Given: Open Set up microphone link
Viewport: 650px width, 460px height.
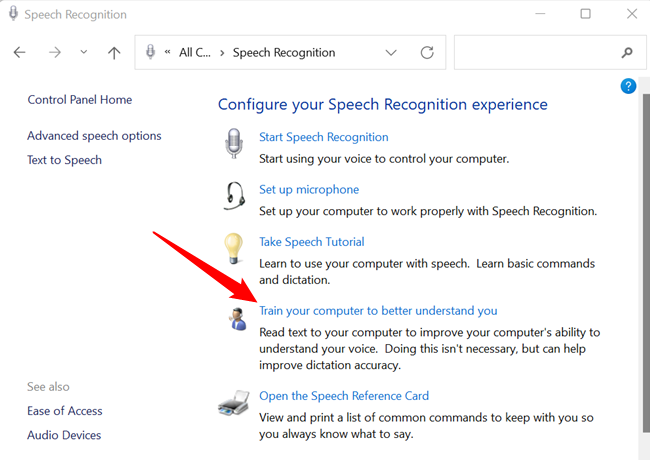Looking at the screenshot, I should tap(309, 189).
